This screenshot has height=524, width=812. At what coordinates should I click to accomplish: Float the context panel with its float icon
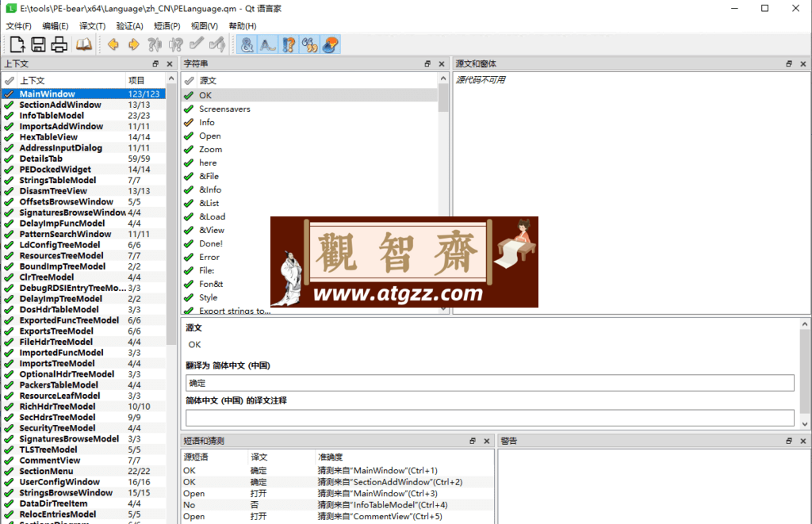[x=155, y=63]
